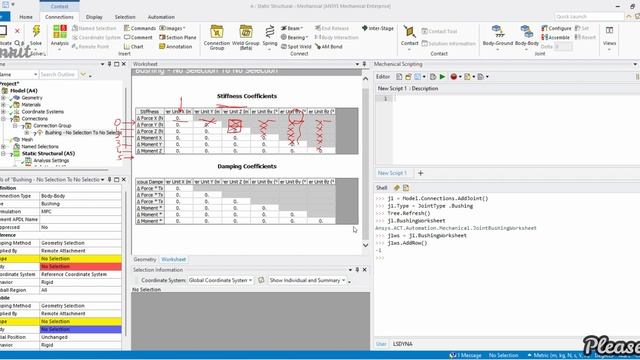Click New Script icon in Editor toolbar

tap(399, 77)
